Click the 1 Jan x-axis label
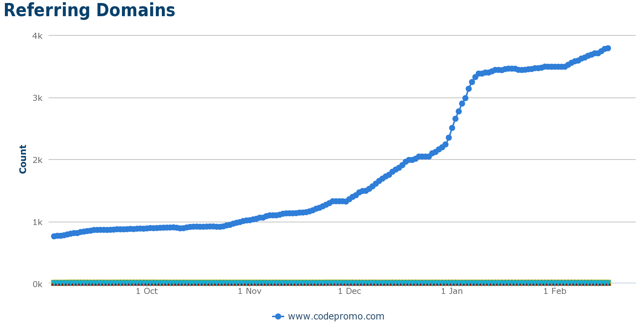The height and width of the screenshot is (324, 644). coord(452,291)
